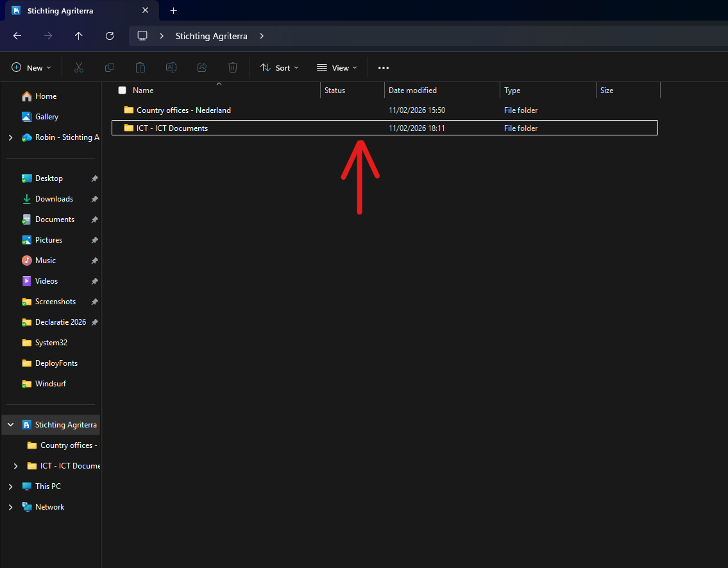Expand ICT - ICT Docume in the sidebar tree
728x568 pixels.
point(16,466)
